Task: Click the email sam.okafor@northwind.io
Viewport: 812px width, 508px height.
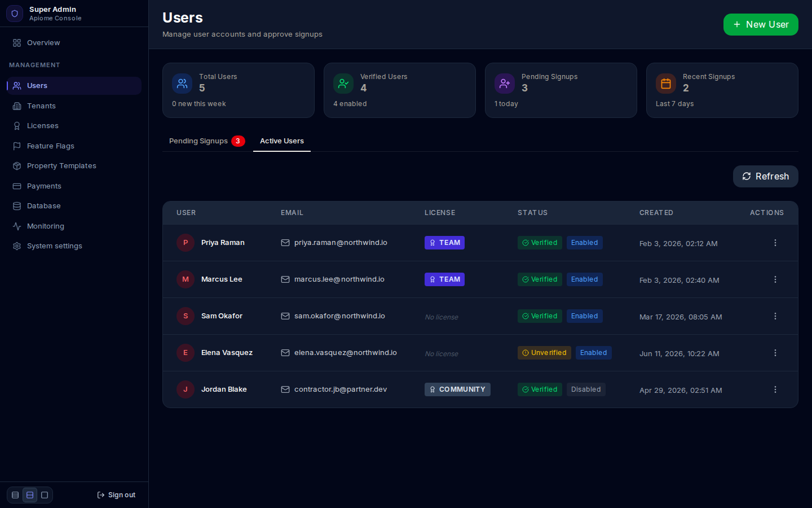Action: pos(339,316)
